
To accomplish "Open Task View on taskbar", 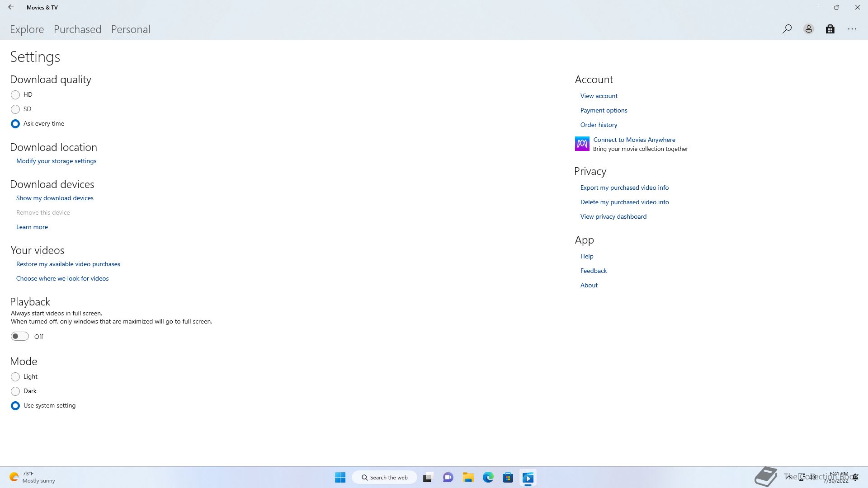I will tap(428, 477).
